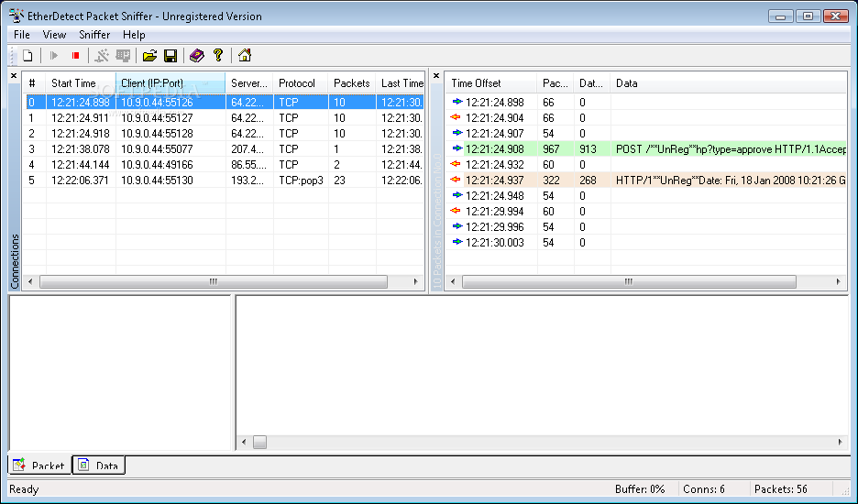858x504 pixels.
Task: Click left scroll arrow of packet list
Action: tap(453, 282)
